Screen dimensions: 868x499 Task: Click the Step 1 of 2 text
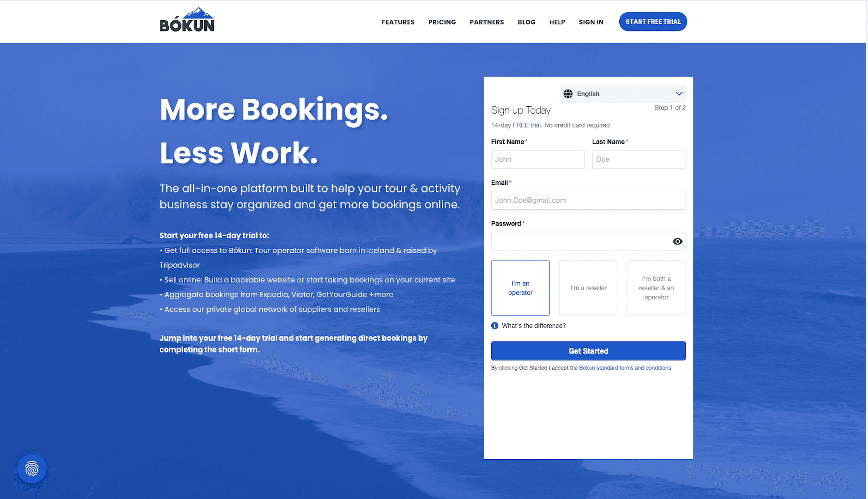tap(670, 108)
